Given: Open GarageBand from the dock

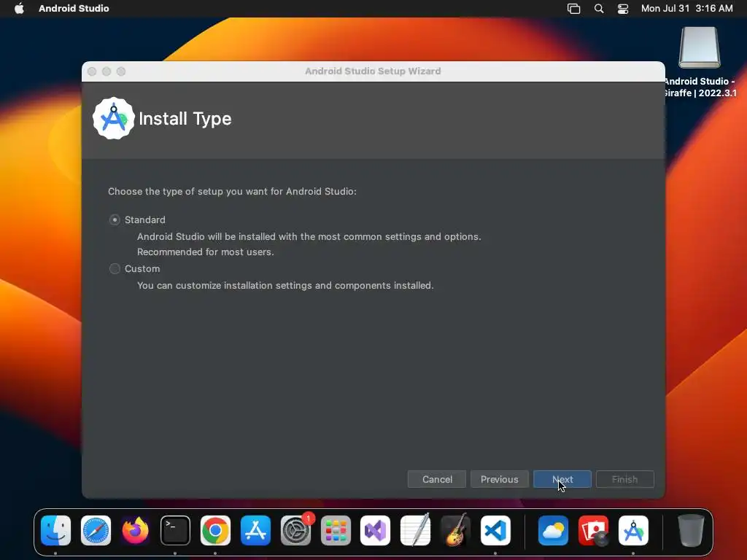Looking at the screenshot, I should coord(455,531).
